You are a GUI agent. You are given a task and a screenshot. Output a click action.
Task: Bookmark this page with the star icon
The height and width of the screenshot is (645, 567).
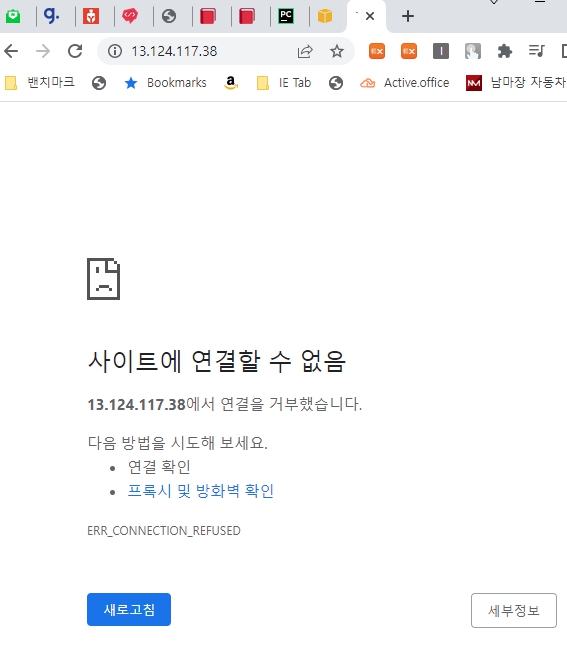[x=337, y=51]
